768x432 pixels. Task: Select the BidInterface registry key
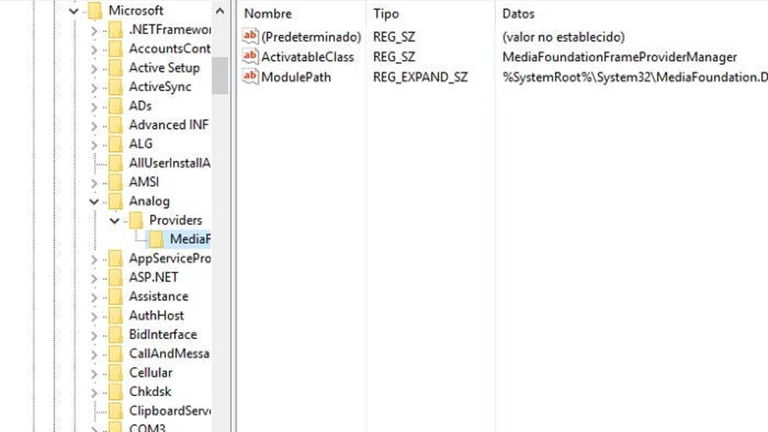pyautogui.click(x=162, y=334)
